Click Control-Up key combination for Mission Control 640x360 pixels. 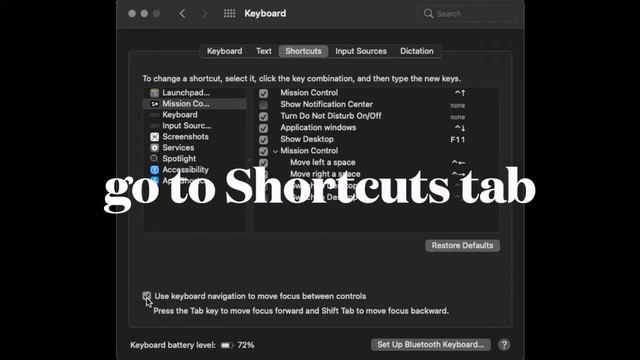tap(460, 93)
